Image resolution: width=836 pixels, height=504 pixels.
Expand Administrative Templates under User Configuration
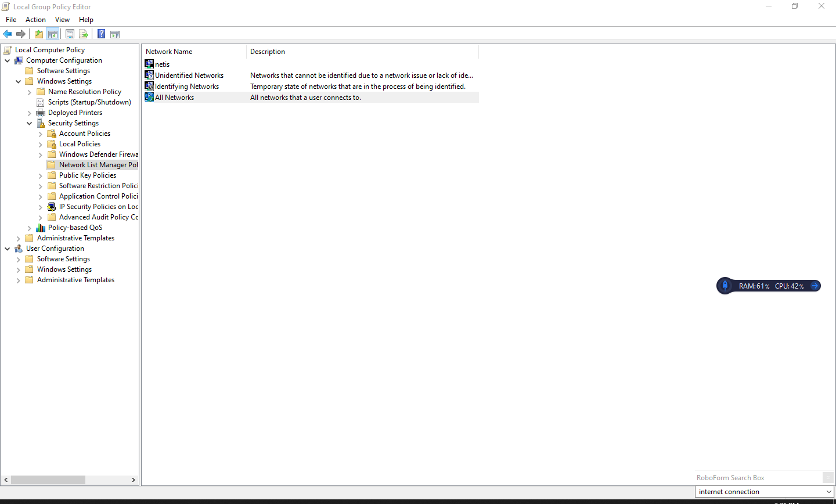(x=19, y=280)
